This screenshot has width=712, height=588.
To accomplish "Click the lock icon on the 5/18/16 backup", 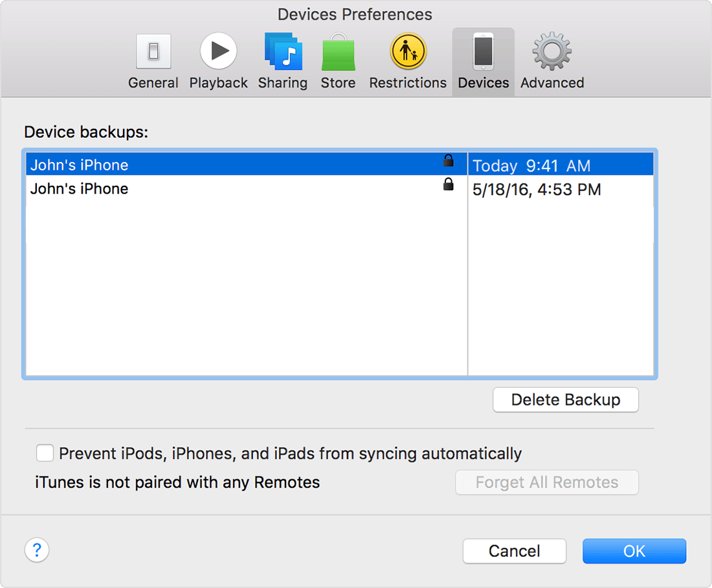I will 449,185.
